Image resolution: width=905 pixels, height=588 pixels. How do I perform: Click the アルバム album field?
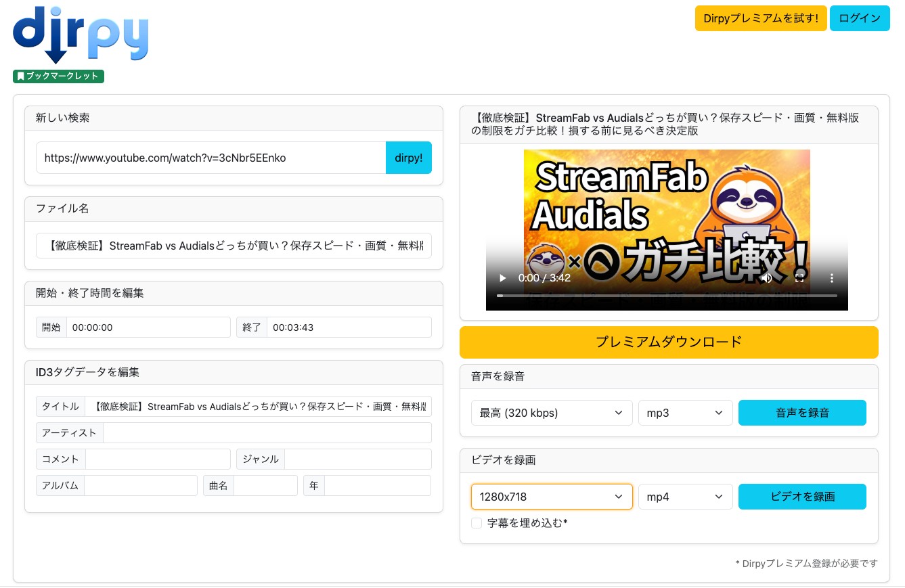pos(141,485)
